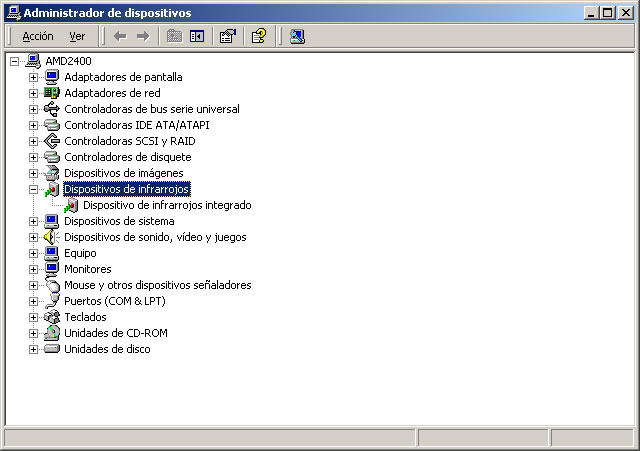Scan for hardware changes icon
This screenshot has width=640, height=451.
click(x=297, y=36)
